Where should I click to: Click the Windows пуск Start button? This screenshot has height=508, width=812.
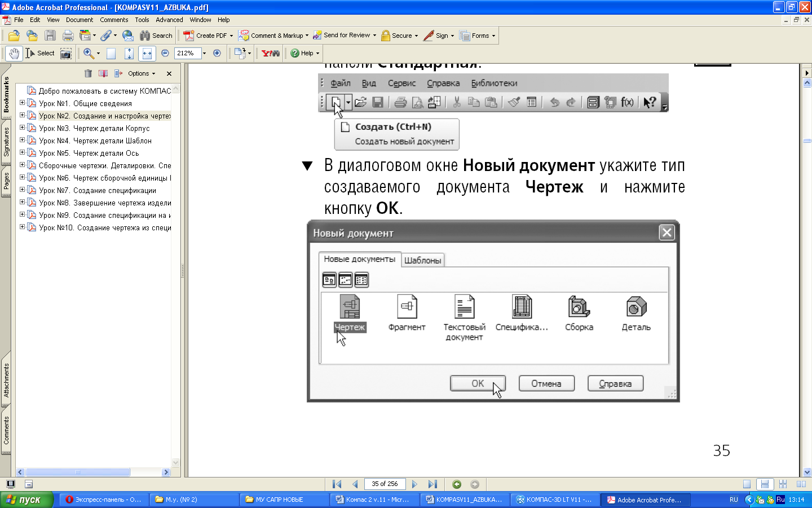pyautogui.click(x=27, y=500)
